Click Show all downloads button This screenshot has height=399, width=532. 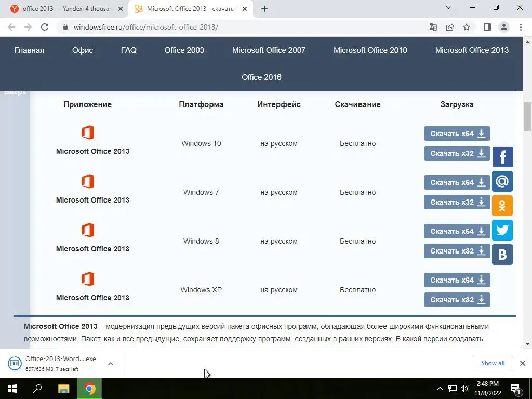493,363
